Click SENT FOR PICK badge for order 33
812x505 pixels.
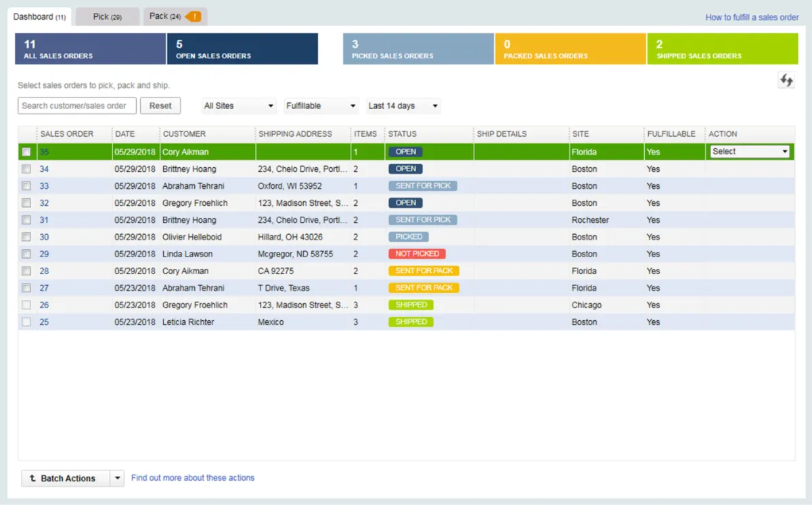coord(422,185)
